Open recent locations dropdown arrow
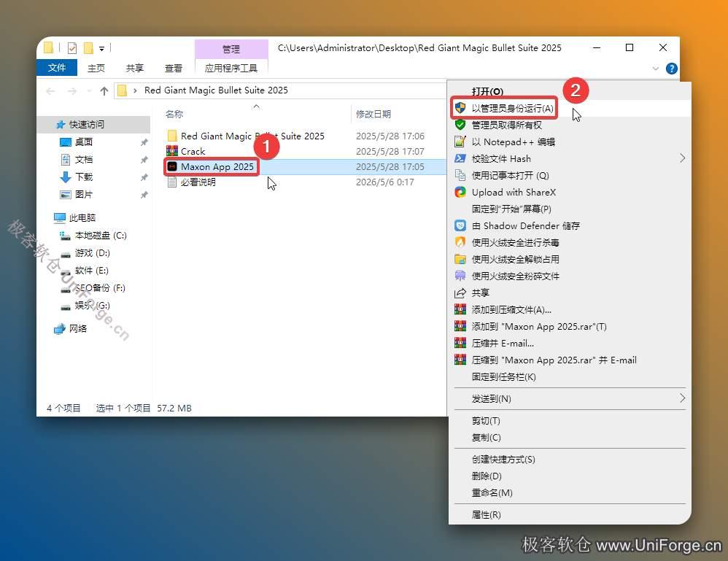The height and width of the screenshot is (561, 728). coord(89,91)
